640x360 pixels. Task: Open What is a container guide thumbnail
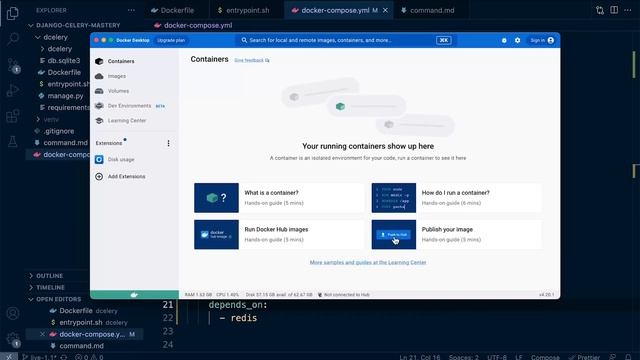[216, 198]
